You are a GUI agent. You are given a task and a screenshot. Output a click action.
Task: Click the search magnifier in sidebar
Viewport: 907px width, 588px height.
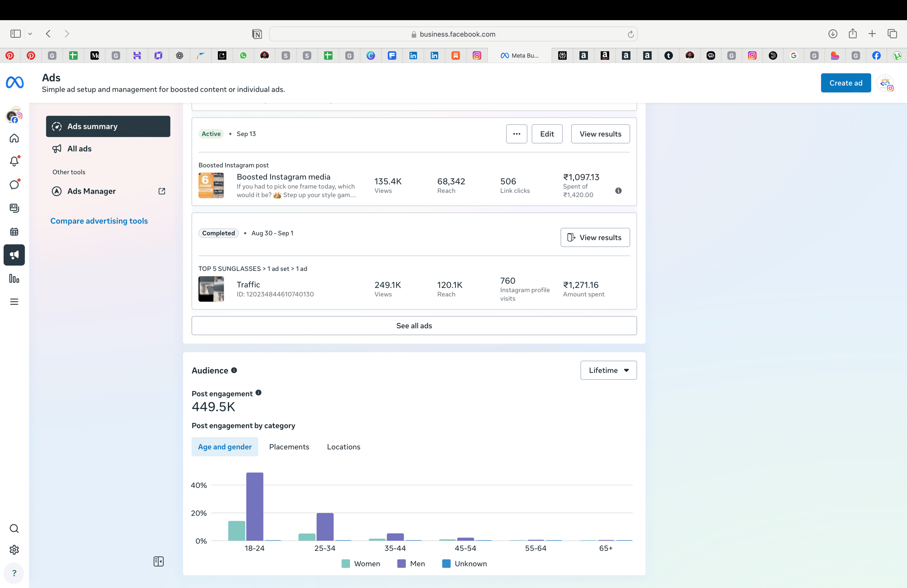coord(14,529)
